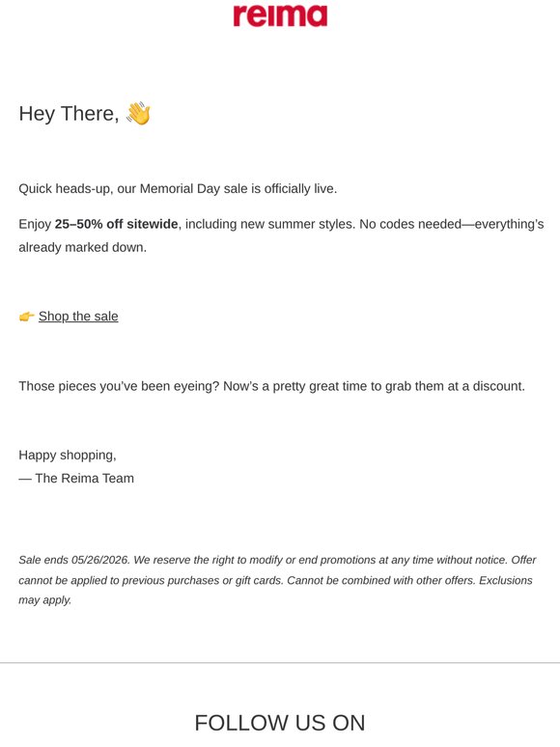Open the Shop the sale link
Screen dimensions: 560x747
pyautogui.click(x=78, y=317)
